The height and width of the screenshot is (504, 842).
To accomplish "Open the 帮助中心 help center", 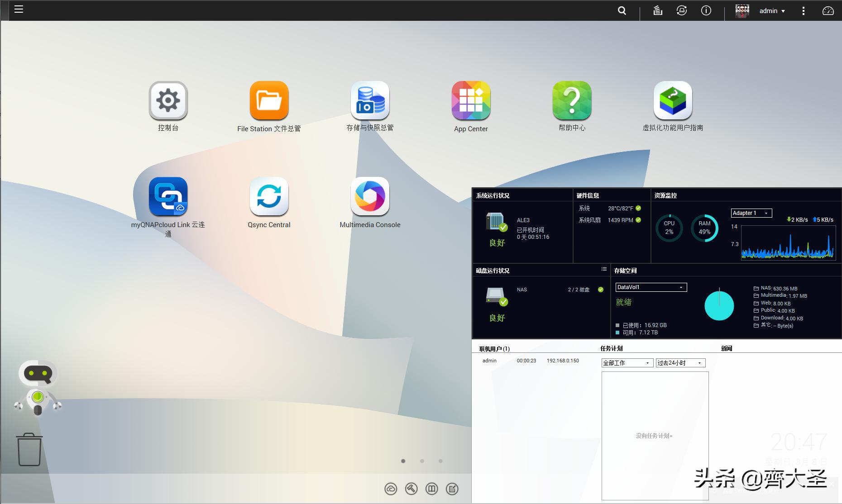I will click(572, 100).
